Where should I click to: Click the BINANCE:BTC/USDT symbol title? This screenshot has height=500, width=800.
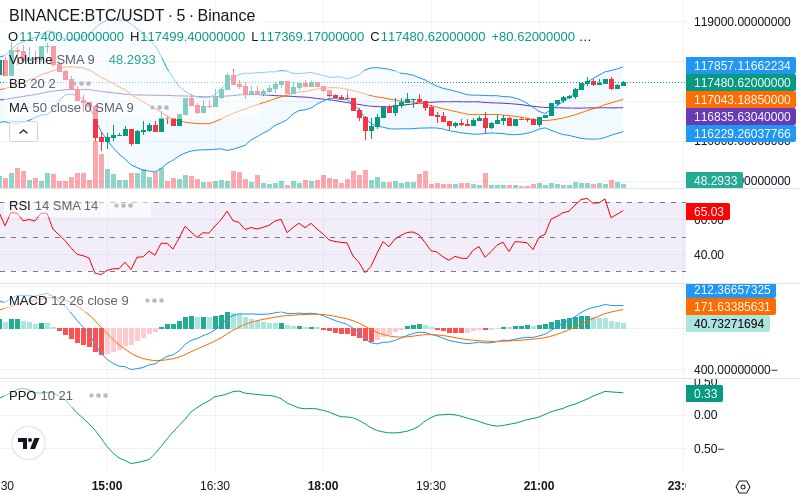[132, 15]
